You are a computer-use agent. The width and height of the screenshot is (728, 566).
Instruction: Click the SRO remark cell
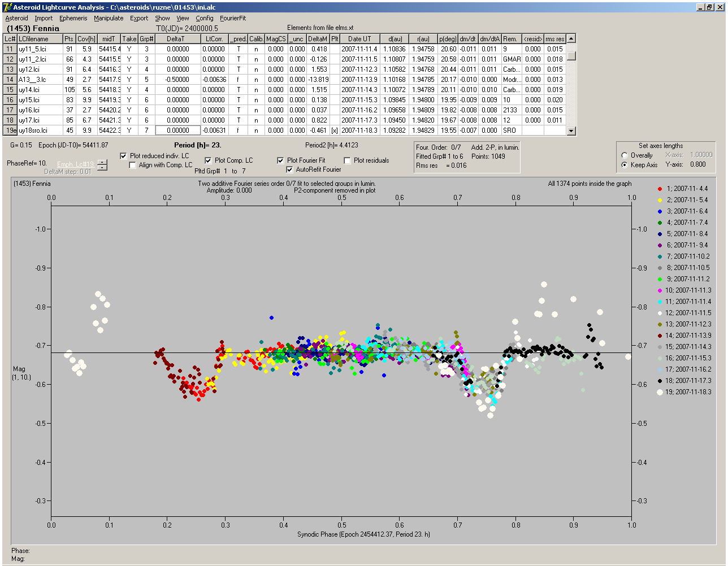point(512,130)
